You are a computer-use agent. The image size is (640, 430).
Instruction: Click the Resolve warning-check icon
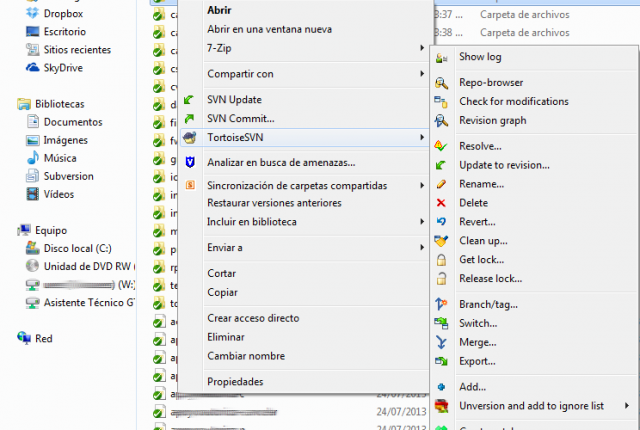441,146
